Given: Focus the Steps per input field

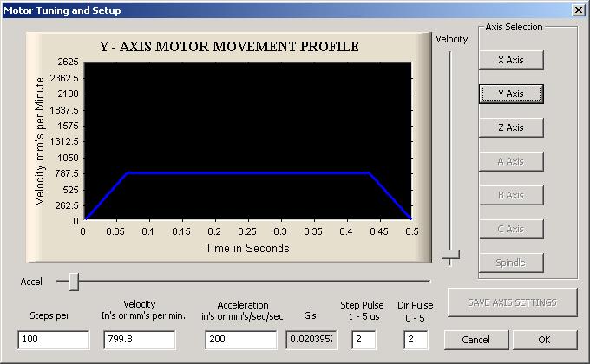Looking at the screenshot, I should (54, 340).
